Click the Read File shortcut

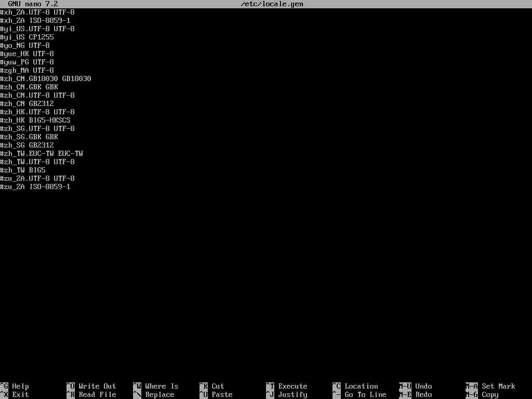tap(91, 395)
